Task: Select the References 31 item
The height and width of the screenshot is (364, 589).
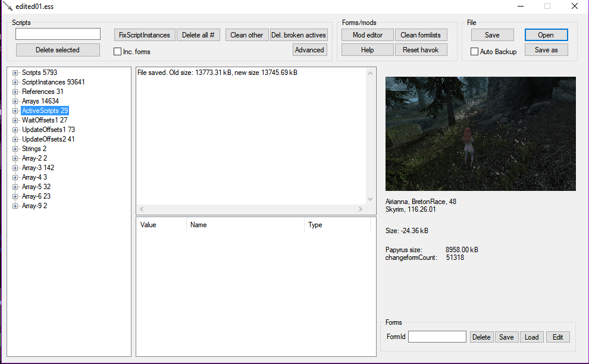Action: (x=42, y=92)
